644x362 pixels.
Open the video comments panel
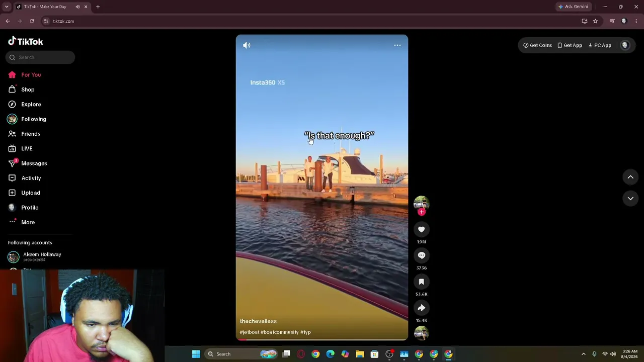coord(422,255)
